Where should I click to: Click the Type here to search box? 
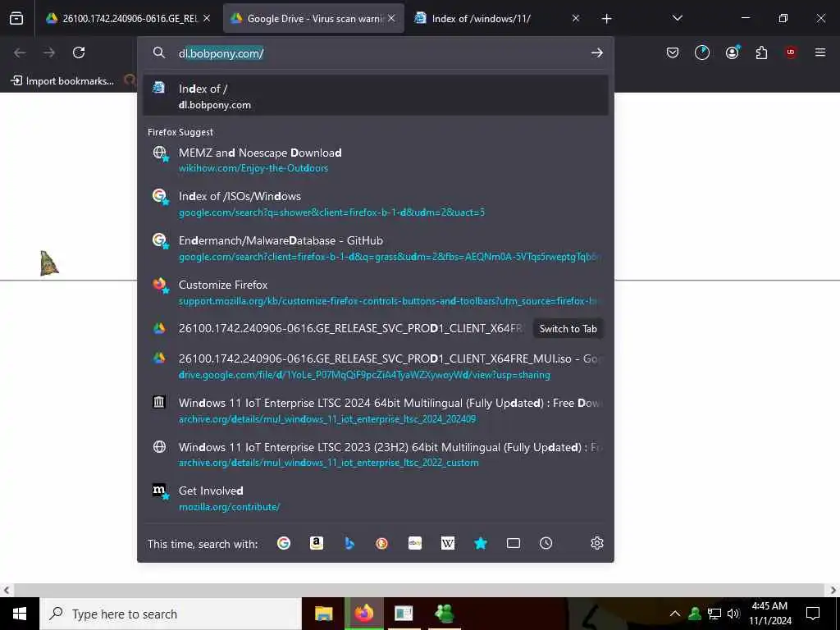[x=171, y=614]
